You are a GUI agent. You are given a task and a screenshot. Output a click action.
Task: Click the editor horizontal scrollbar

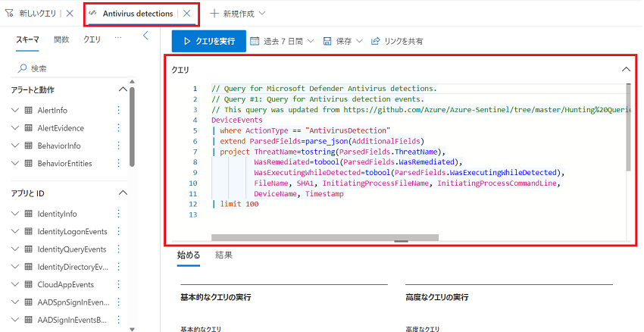coord(325,237)
